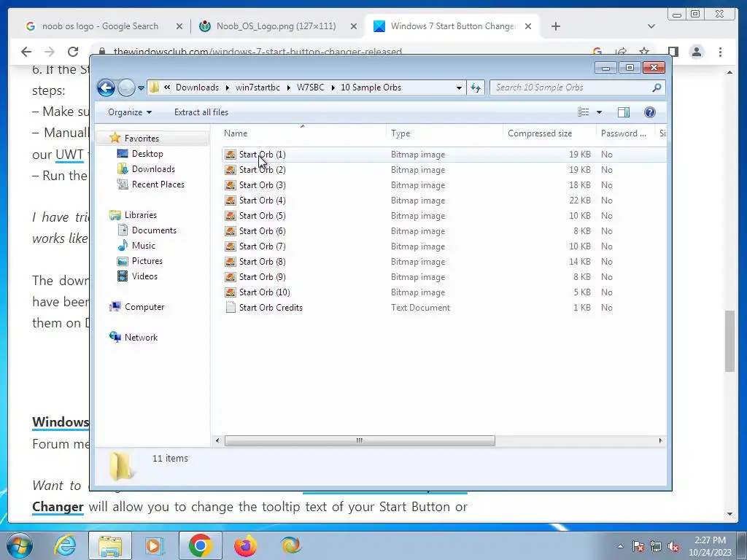
Task: Switch to Noob_OS_Logo.png tab
Action: click(x=276, y=26)
